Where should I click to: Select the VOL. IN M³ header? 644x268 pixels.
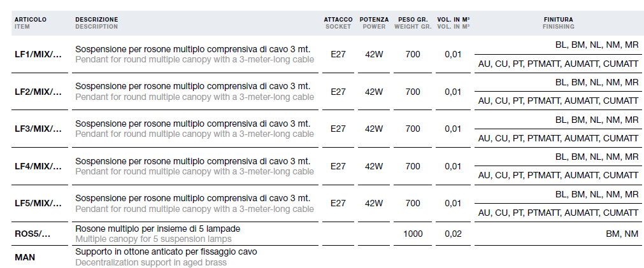(454, 23)
